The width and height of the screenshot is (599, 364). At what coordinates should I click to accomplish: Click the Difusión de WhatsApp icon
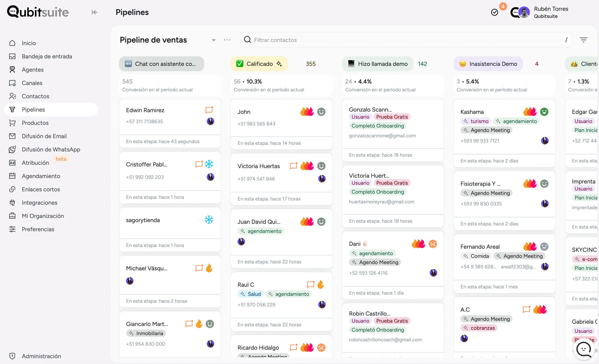(x=12, y=149)
